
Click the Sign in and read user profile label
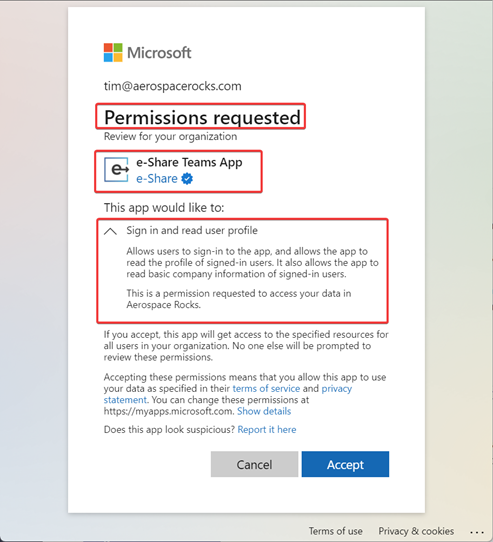coord(192,230)
